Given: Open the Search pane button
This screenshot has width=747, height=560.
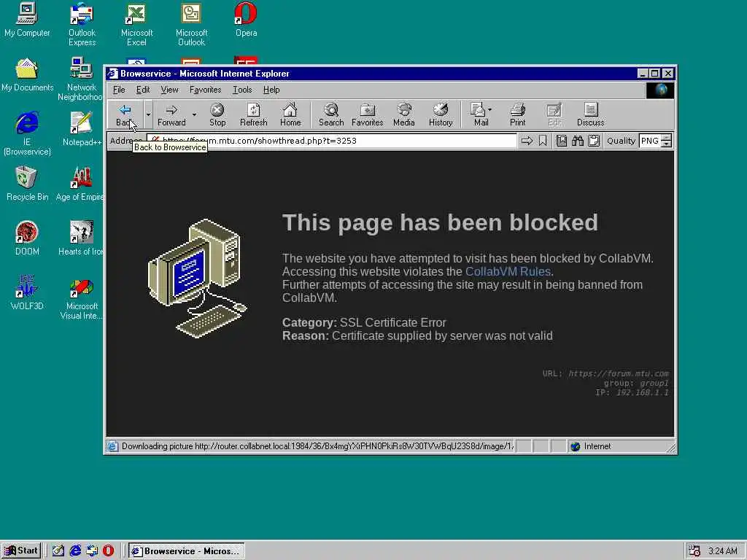Looking at the screenshot, I should click(331, 114).
